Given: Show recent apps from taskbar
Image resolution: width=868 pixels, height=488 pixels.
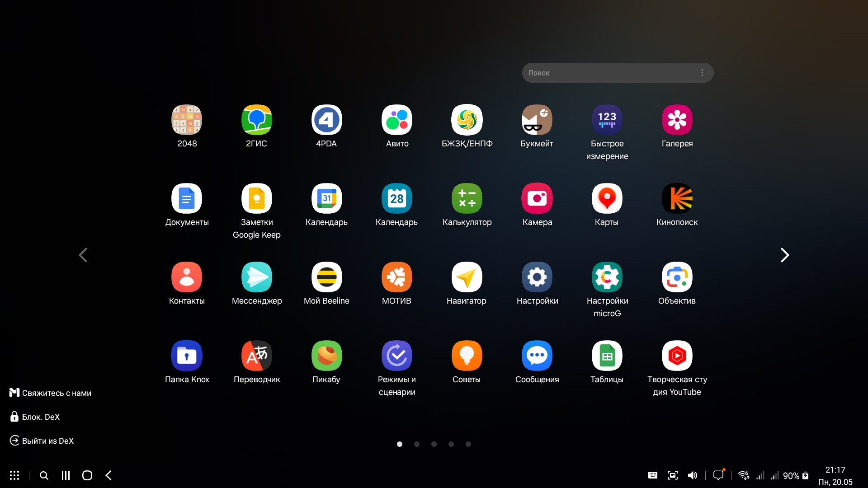Looking at the screenshot, I should click(x=66, y=475).
